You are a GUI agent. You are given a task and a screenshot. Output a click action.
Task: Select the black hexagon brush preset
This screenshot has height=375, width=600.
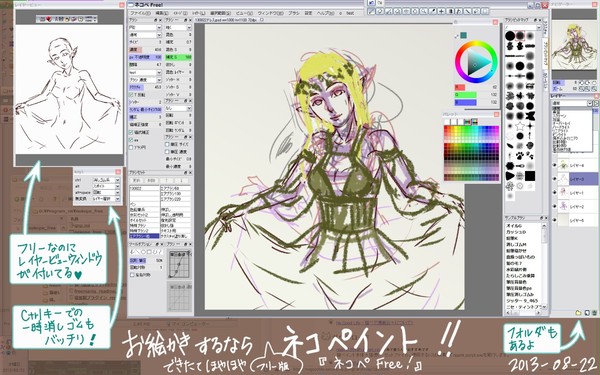[510, 166]
